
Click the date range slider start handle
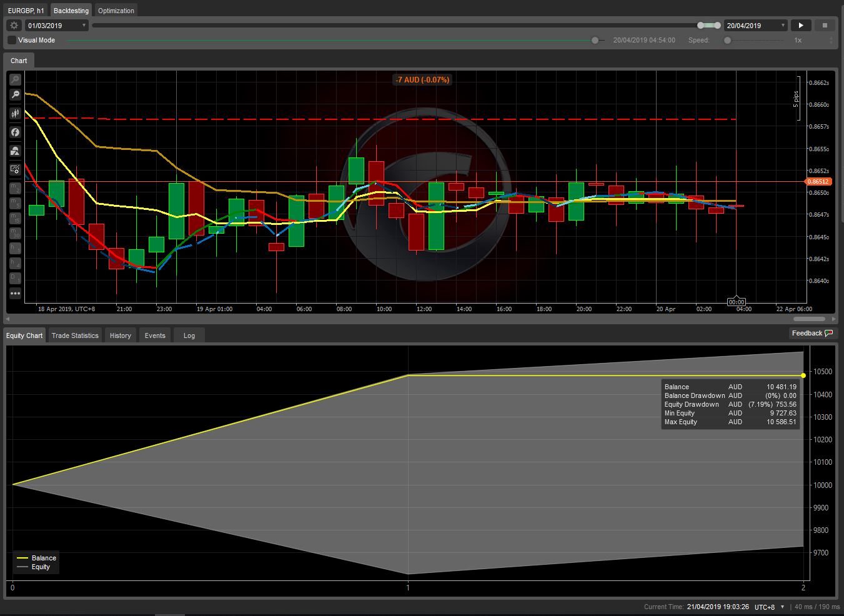(701, 26)
